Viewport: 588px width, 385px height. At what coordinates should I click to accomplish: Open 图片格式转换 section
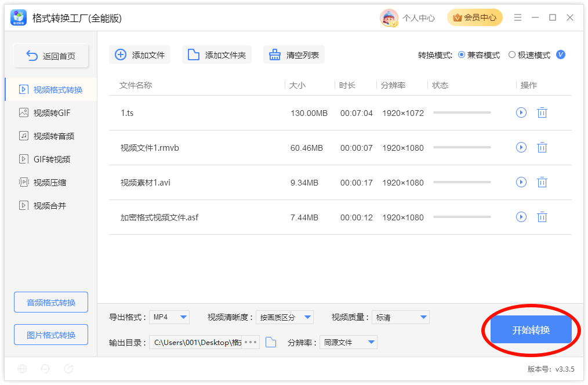pyautogui.click(x=51, y=335)
